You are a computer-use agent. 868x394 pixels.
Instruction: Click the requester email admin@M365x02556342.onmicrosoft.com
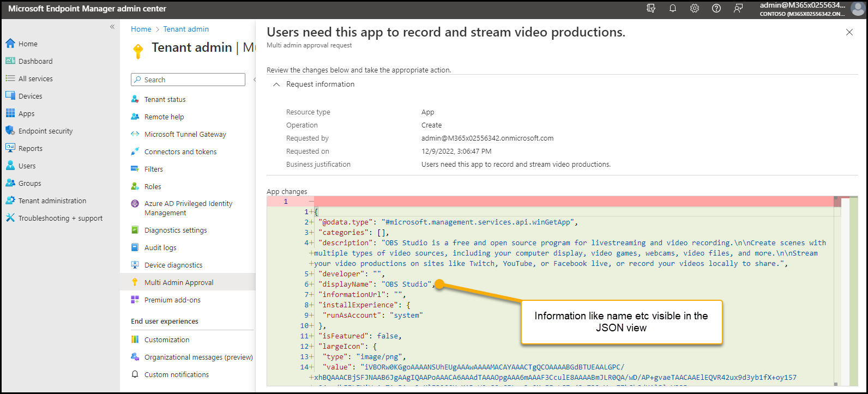pyautogui.click(x=487, y=138)
